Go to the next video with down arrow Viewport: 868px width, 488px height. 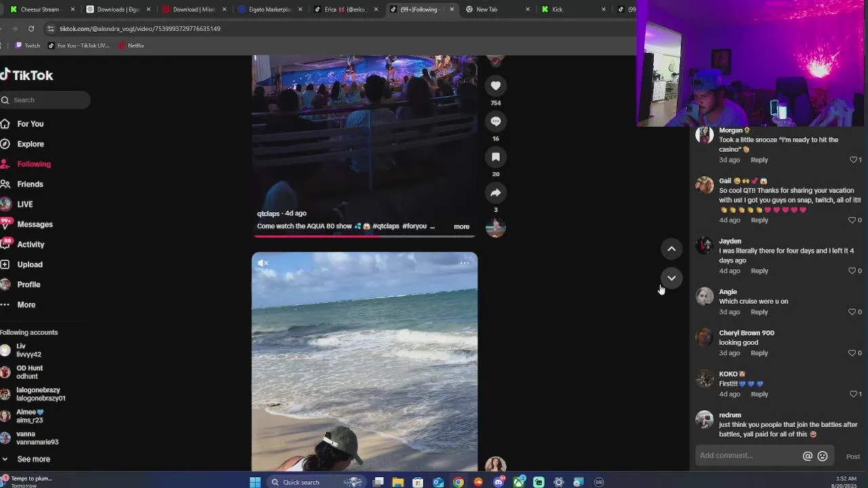pyautogui.click(x=671, y=278)
